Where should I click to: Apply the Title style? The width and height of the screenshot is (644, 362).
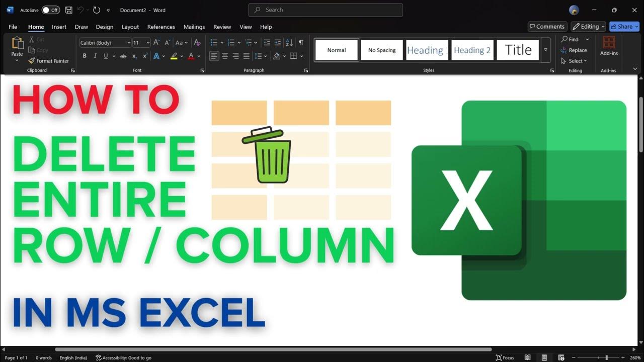[518, 50]
